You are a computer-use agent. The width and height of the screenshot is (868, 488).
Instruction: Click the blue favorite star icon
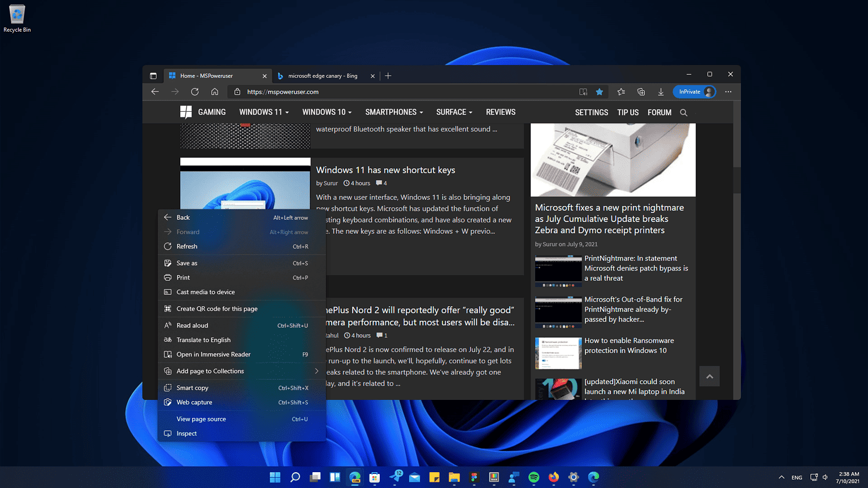point(600,91)
